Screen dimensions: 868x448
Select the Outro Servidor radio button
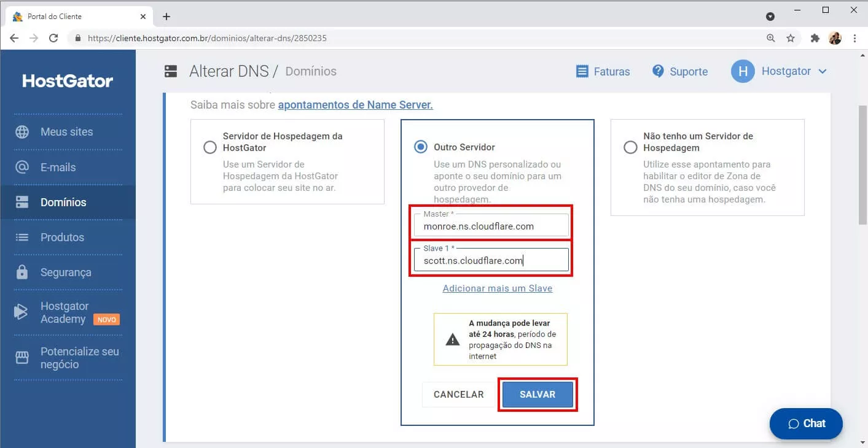(x=421, y=147)
